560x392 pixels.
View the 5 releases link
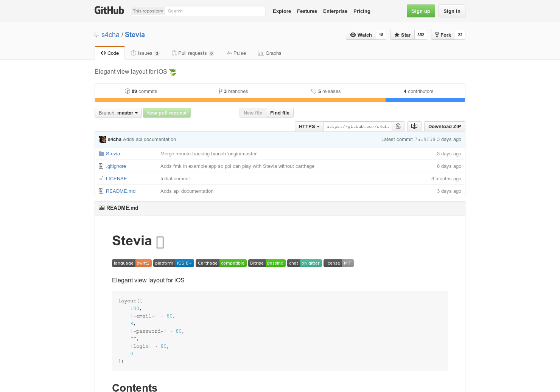[x=326, y=91]
